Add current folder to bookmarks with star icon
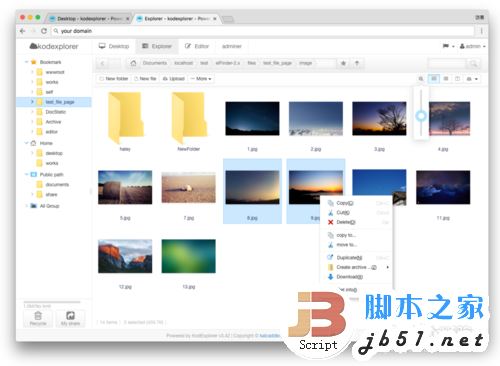Screen dimensions: 500x366 click(x=343, y=63)
